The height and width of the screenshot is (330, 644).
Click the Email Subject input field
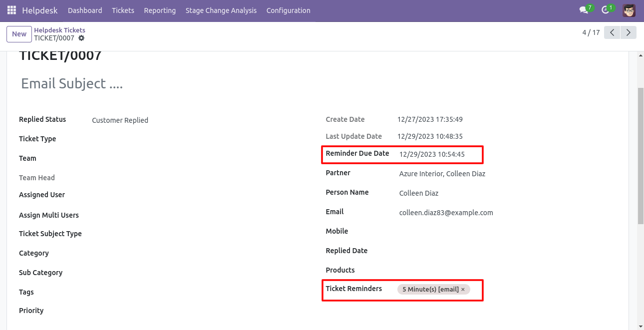tap(318, 84)
